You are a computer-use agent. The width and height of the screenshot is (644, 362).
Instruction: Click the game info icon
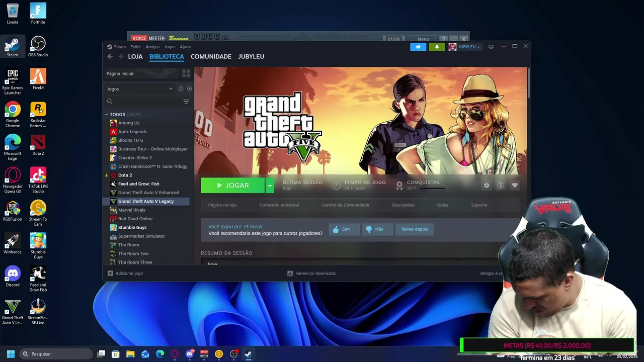501,186
